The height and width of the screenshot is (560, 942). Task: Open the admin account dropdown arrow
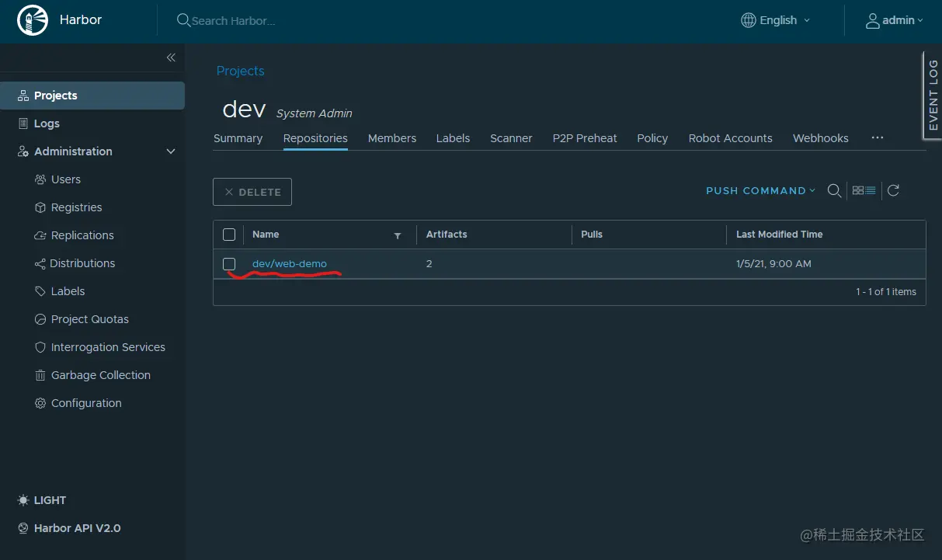(920, 21)
